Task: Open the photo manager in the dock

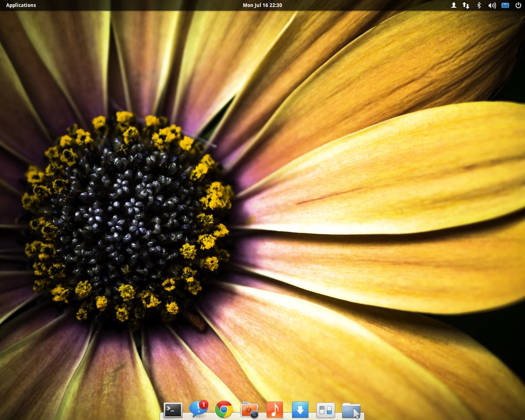Action: pos(250,410)
